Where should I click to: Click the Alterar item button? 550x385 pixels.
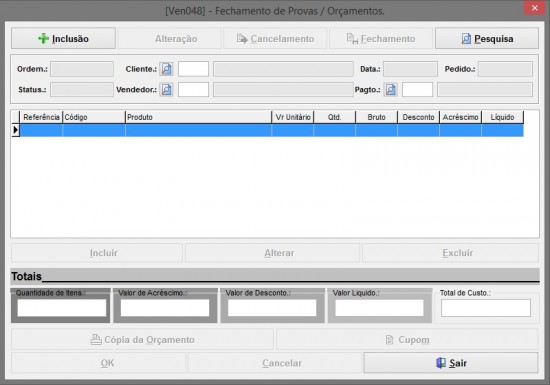pos(273,253)
